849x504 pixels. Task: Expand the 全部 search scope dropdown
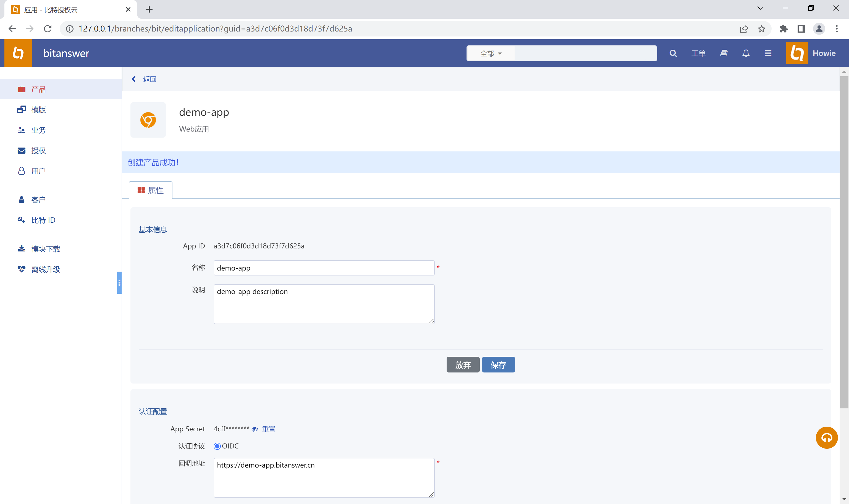point(491,53)
